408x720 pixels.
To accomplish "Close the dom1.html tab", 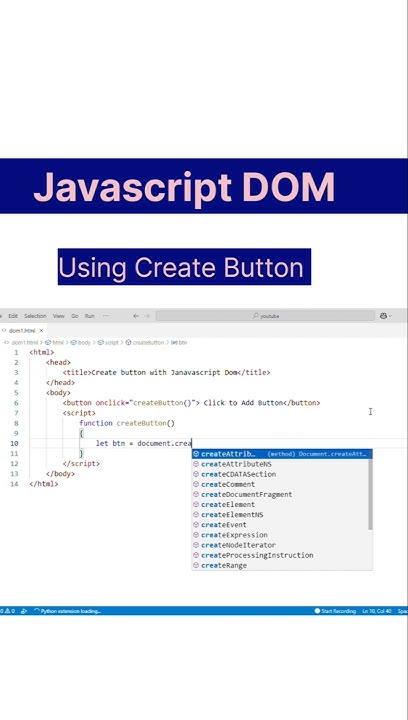I will pyautogui.click(x=41, y=331).
